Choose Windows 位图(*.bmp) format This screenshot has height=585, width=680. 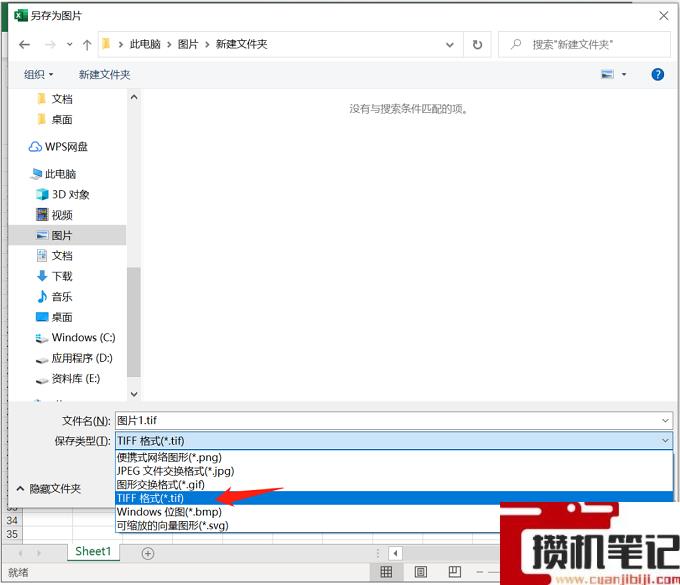coord(308,512)
